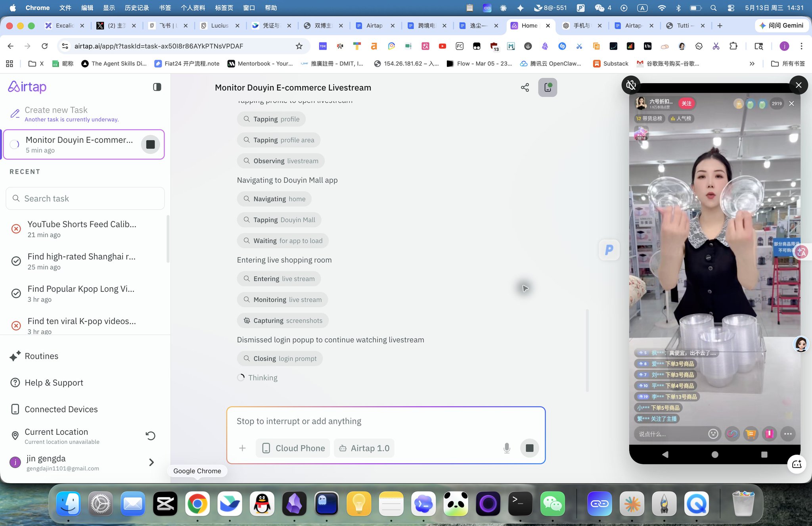Open the 带货总榜 ranking chip
The image size is (812, 526).
(x=649, y=119)
